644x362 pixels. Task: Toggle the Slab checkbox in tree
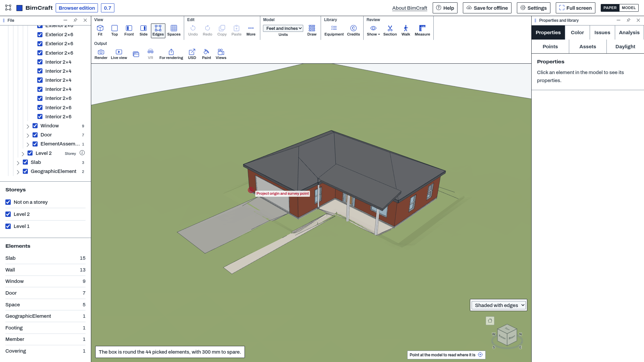pos(25,162)
